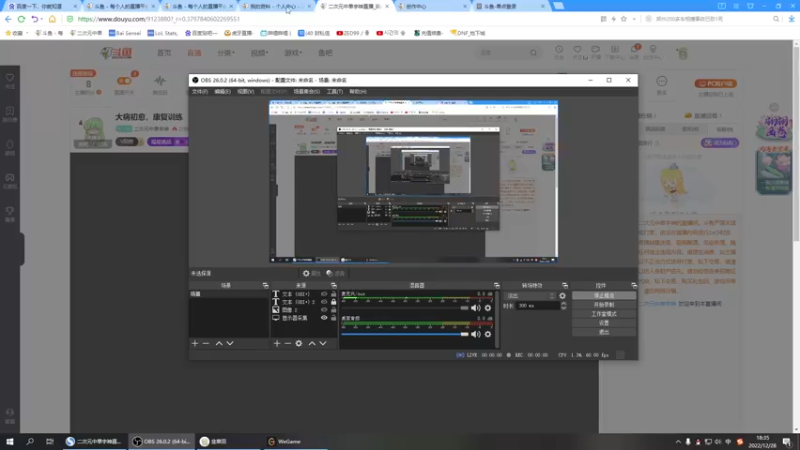Click the transition 时长 duration field
This screenshot has width=800, height=450.
(538, 306)
